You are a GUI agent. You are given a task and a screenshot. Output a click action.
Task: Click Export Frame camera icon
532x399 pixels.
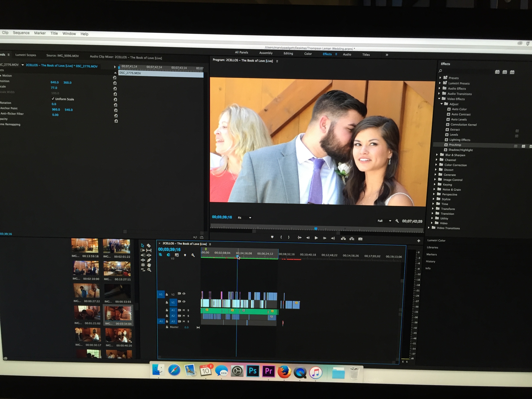pos(360,239)
